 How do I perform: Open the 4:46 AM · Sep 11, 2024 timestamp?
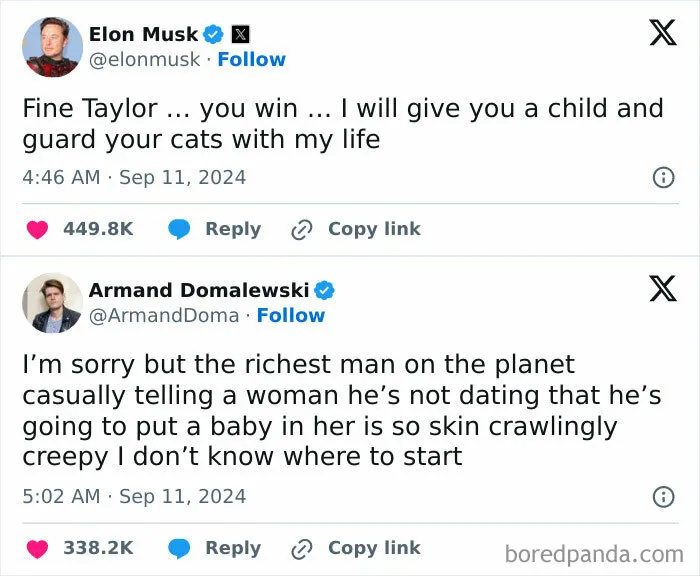pyautogui.click(x=134, y=177)
